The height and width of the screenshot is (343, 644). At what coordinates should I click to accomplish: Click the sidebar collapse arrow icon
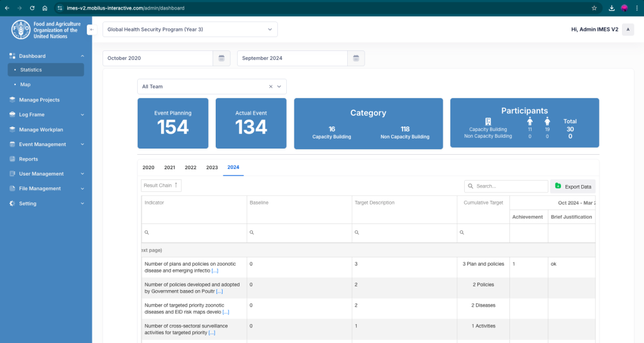[x=91, y=30]
